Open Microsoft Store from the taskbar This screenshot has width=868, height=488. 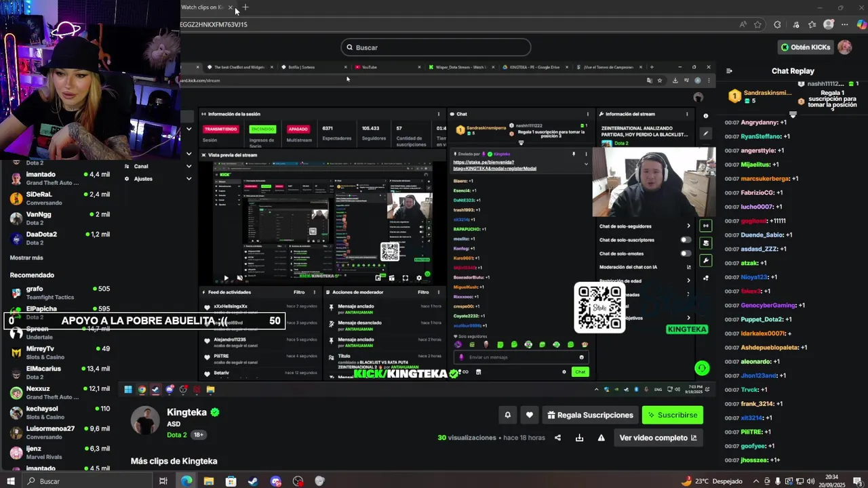pyautogui.click(x=231, y=481)
